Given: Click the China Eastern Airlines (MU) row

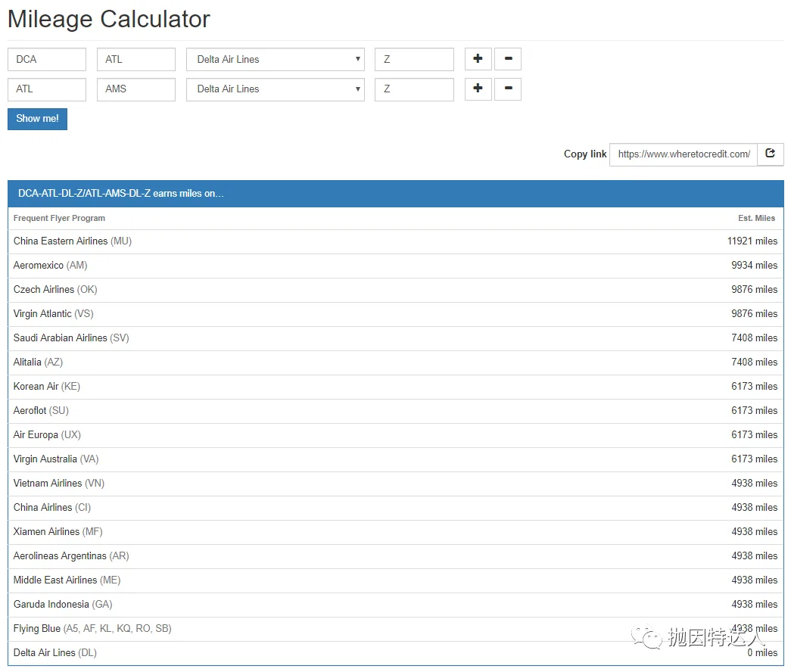Looking at the screenshot, I should pyautogui.click(x=395, y=241).
